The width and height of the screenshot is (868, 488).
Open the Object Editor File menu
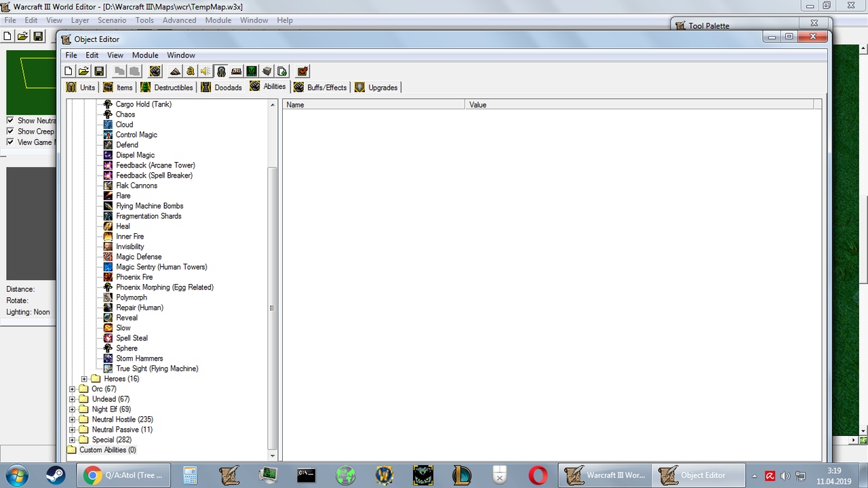tap(71, 56)
